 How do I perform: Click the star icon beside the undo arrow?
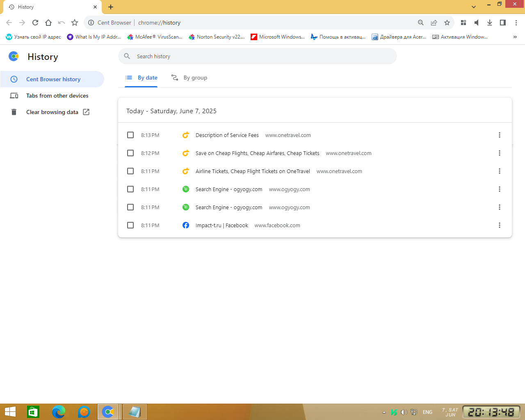[75, 23]
